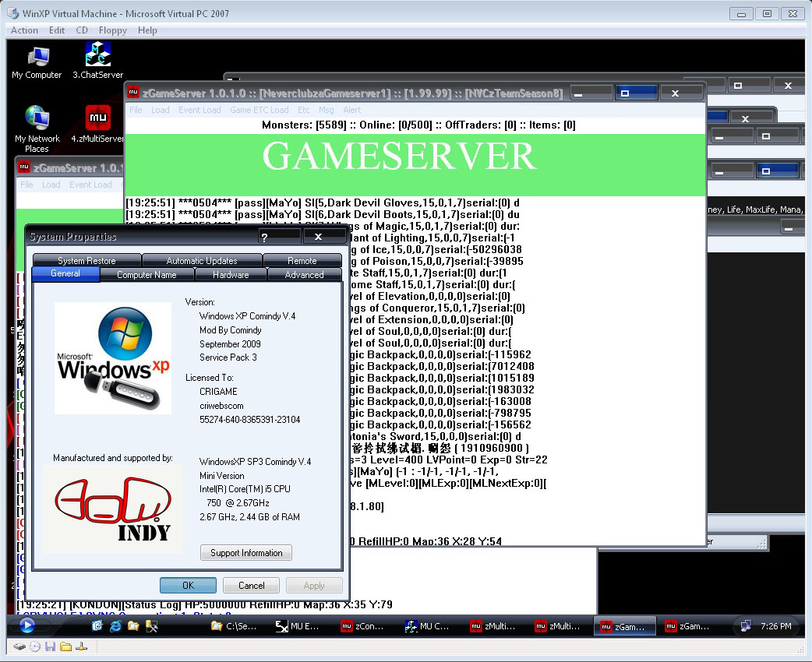This screenshot has width=812, height=662.
Task: Switch to Hardware tab
Action: 231,275
